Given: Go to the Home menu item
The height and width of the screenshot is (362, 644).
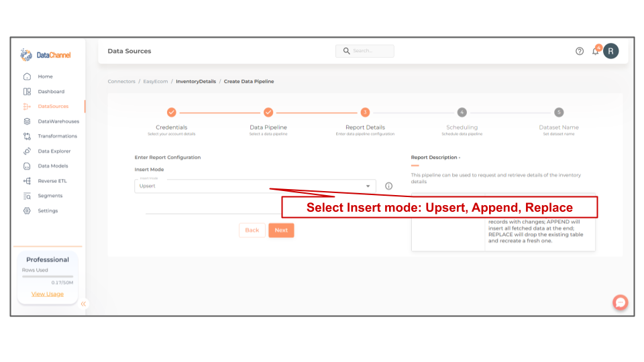Looking at the screenshot, I should [x=45, y=76].
